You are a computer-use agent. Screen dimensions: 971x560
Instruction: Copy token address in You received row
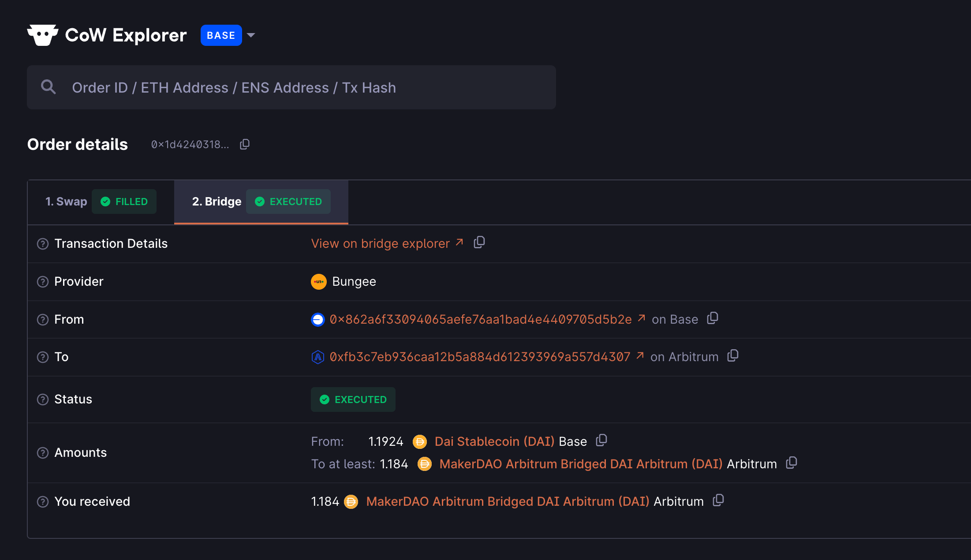click(x=718, y=500)
